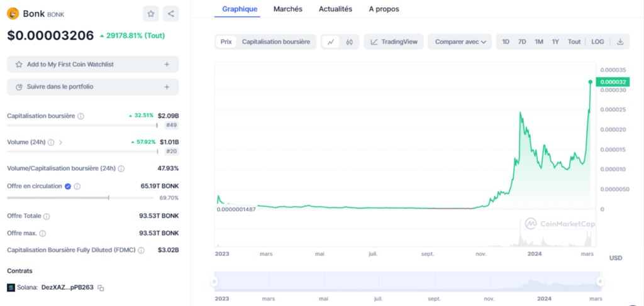Viewport: 644px width, 306px height.
Task: Click the $1.01B volume value
Action: click(x=169, y=142)
